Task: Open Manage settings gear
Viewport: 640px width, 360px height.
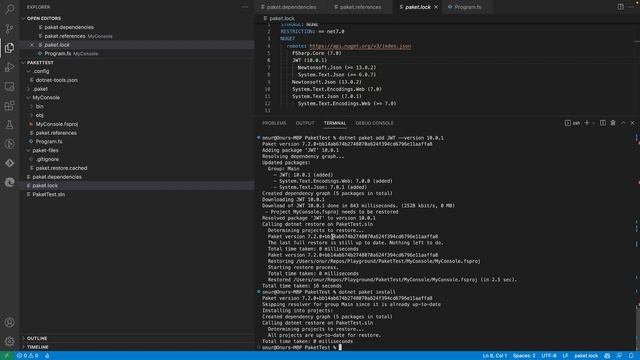Action: (9, 341)
